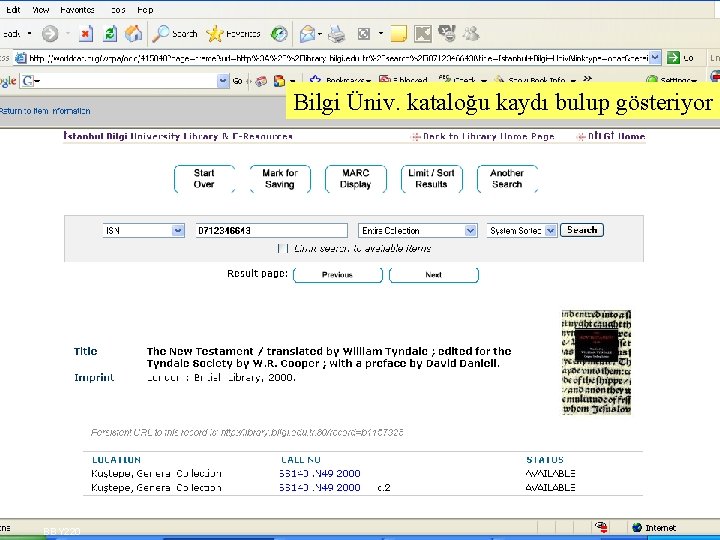Open the browser Search magnifier button
Viewport: 720px width, 540px height.
click(174, 34)
